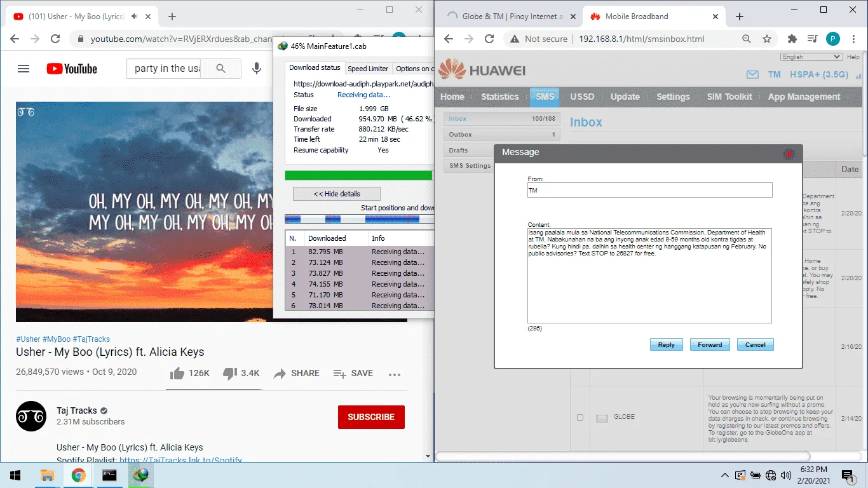Open the Chrome profile avatar in right window
Viewport: 868px width, 488px height.
pos(833,39)
